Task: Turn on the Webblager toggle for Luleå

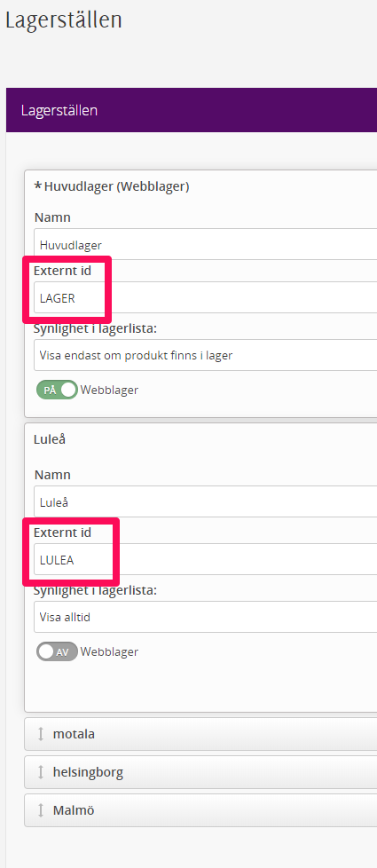Action: 57,651
